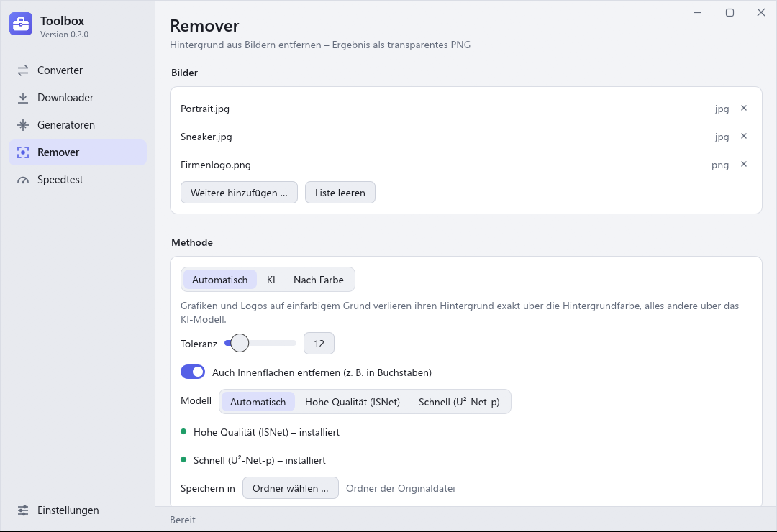This screenshot has height=532, width=777.
Task: Click the Toolbox briefcase app logo
Action: 21,24
